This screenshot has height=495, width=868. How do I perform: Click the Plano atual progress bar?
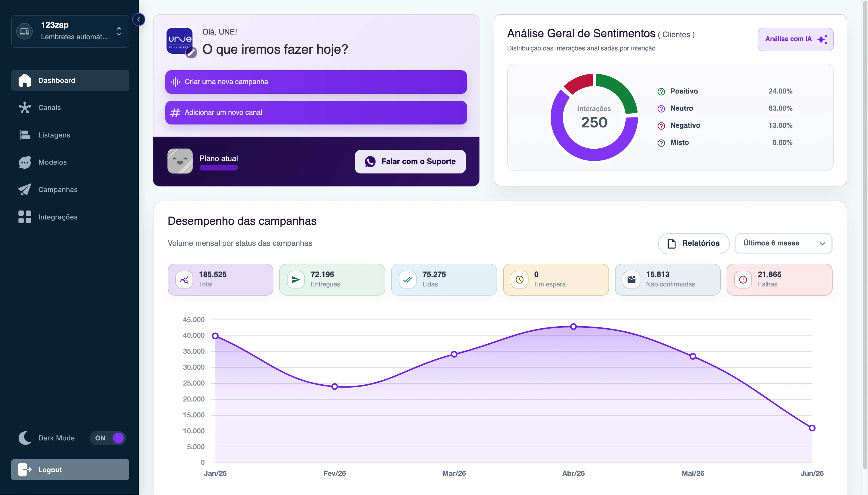[x=218, y=168]
